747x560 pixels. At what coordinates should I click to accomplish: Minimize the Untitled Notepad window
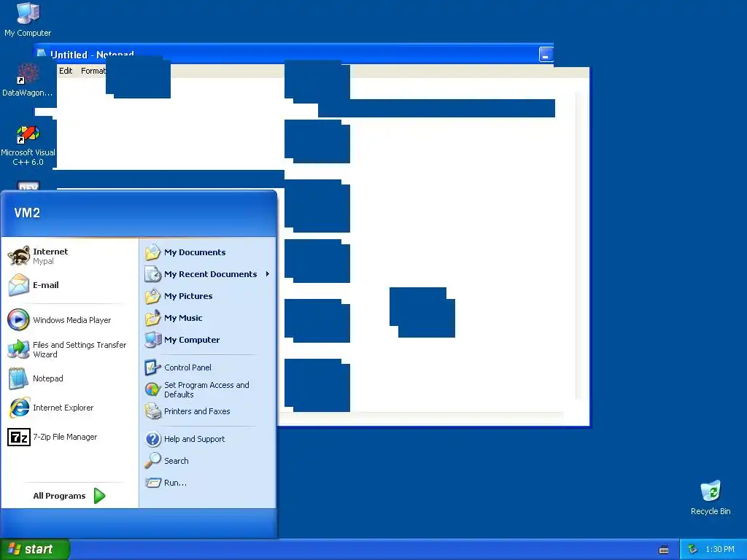tap(546, 55)
